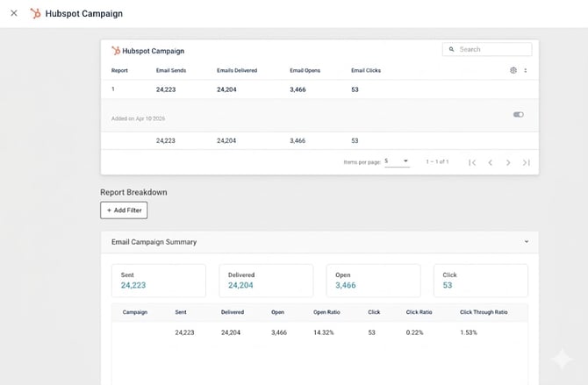The height and width of the screenshot is (385, 588).
Task: Go to the first page
Action: 472,162
